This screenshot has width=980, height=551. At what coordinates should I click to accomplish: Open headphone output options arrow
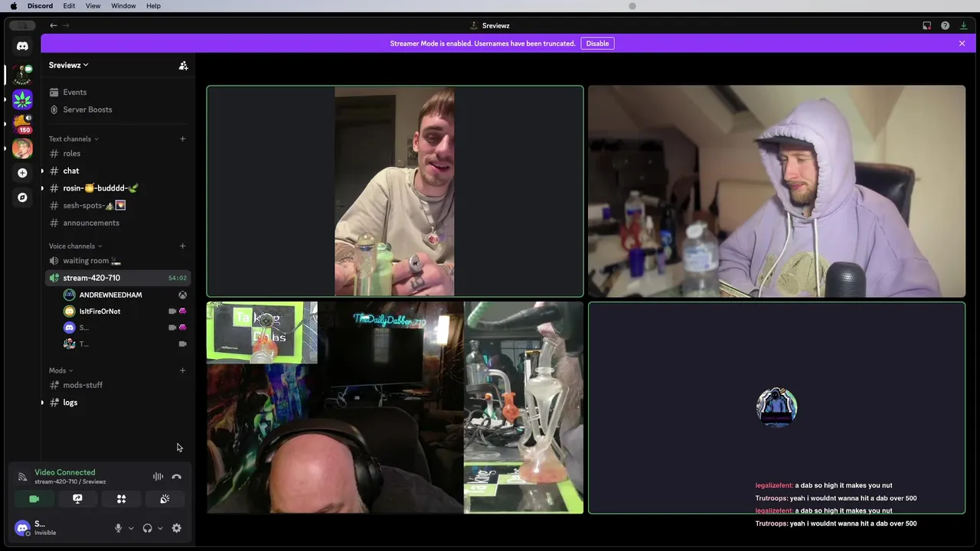coord(160,528)
